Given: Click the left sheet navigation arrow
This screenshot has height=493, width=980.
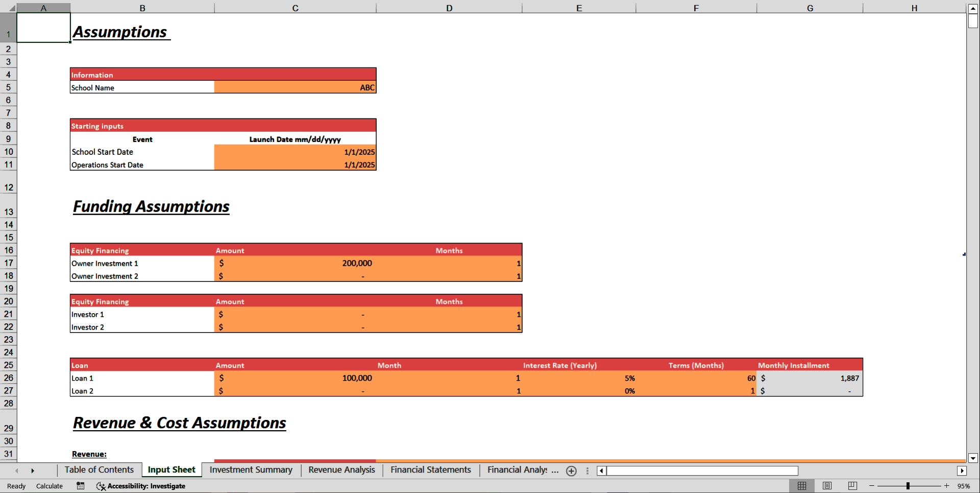Looking at the screenshot, I should tap(17, 471).
